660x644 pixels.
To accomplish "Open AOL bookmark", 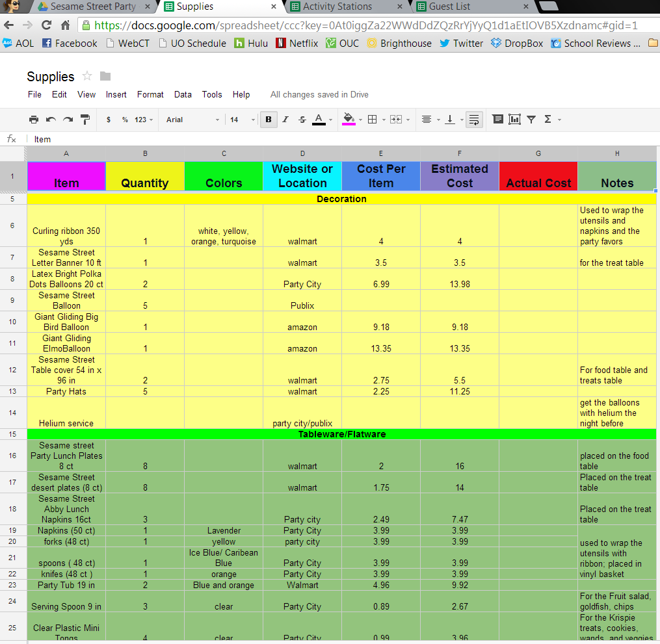I will click(x=18, y=44).
